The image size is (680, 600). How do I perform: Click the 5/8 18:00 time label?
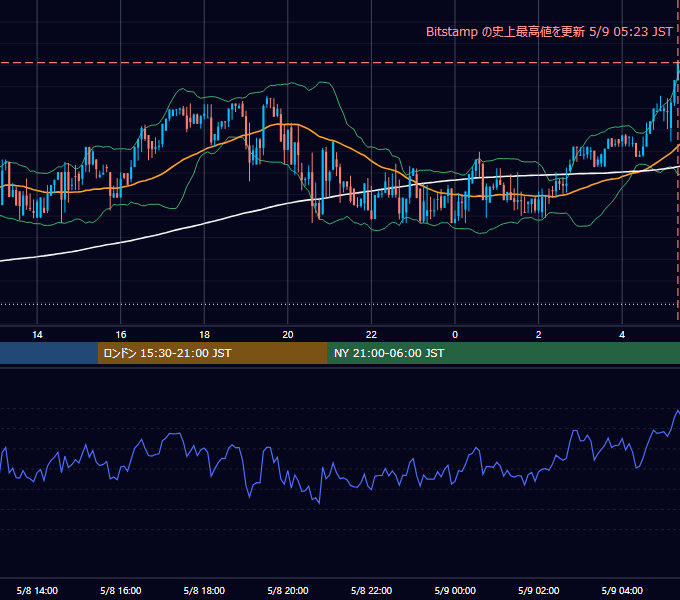204,590
